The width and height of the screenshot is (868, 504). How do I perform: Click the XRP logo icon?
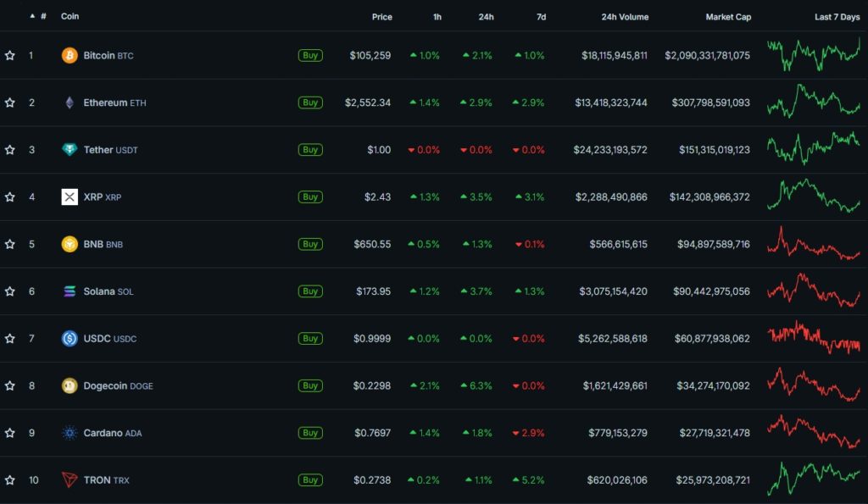70,197
